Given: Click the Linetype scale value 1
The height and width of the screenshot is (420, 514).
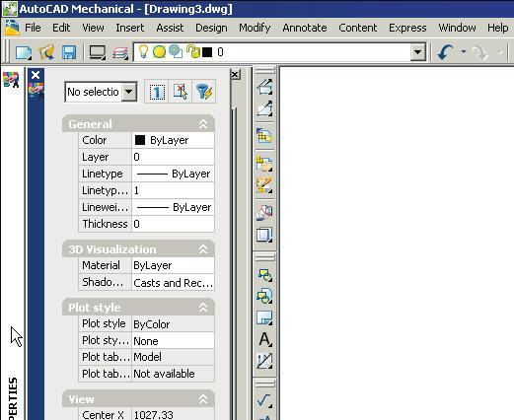Looking at the screenshot, I should click(173, 190).
